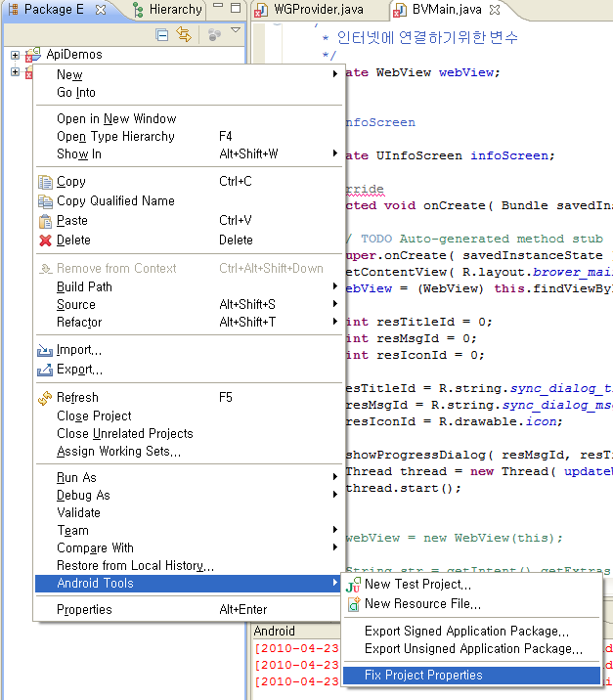Click the Android console label

click(x=274, y=631)
